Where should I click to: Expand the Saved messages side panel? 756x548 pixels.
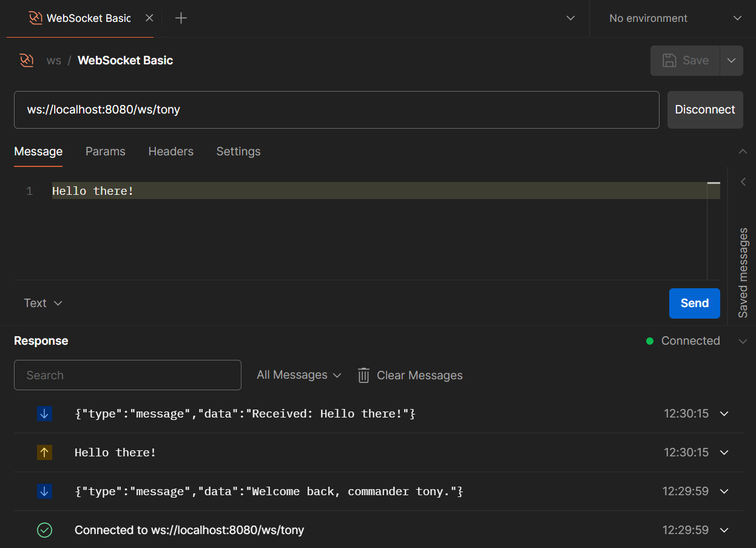point(743,182)
